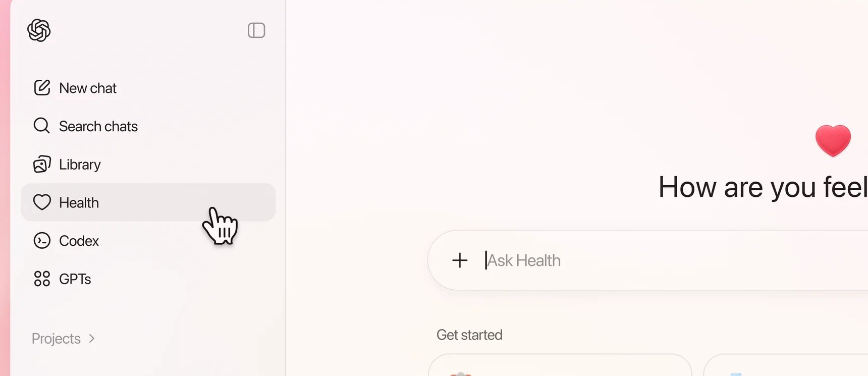Click the Codex terminal icon
868x376 pixels.
[x=42, y=241]
